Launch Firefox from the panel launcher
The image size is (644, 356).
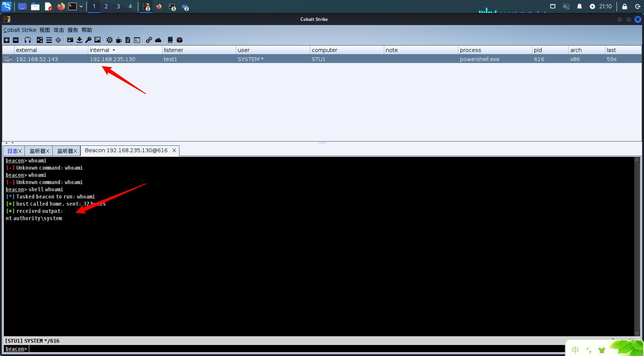coord(61,6)
